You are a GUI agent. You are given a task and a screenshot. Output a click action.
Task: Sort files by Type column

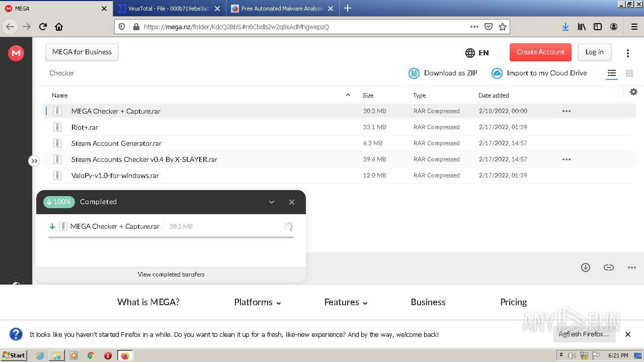(419, 95)
